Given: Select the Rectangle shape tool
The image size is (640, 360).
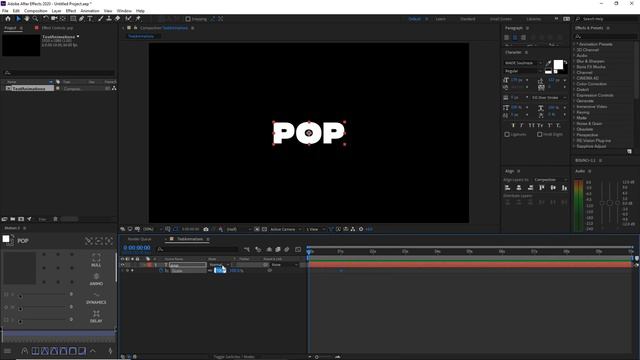Looking at the screenshot, I should (x=73, y=19).
